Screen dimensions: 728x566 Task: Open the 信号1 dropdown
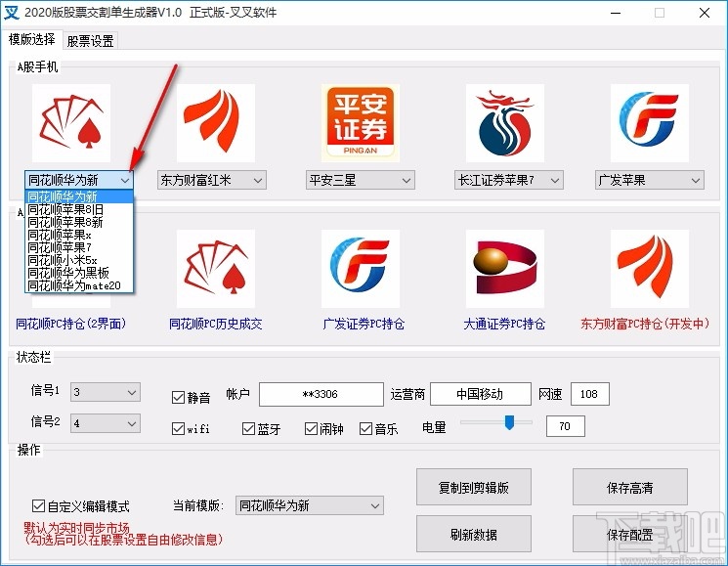(106, 392)
